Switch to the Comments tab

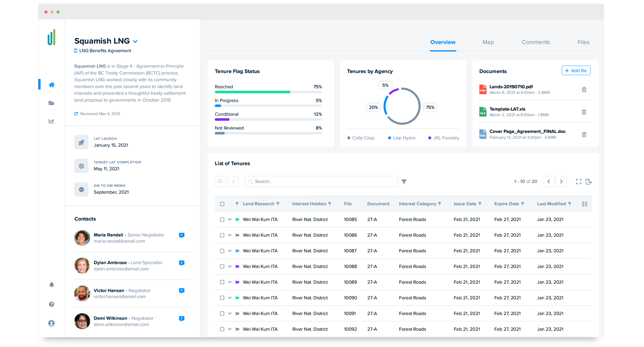(536, 42)
